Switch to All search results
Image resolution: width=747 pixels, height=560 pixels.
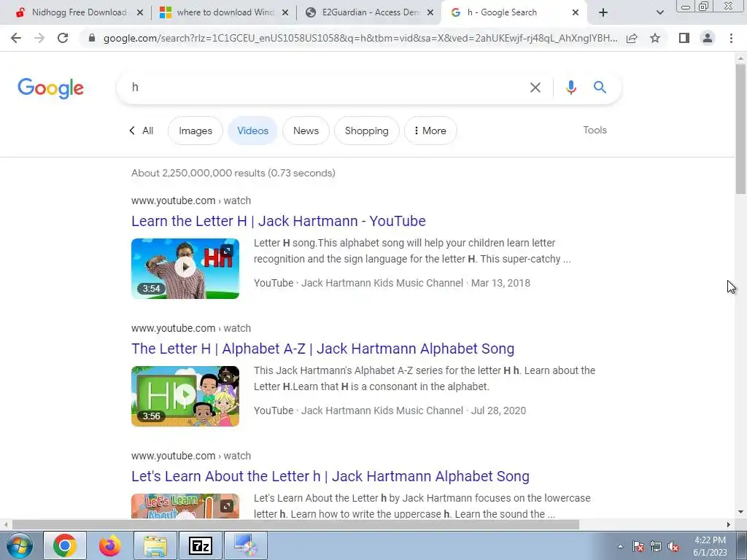click(142, 131)
